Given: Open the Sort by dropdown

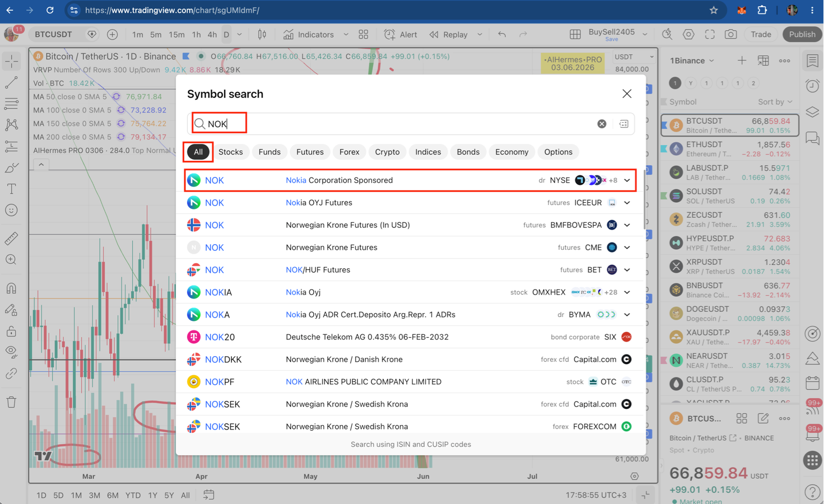Looking at the screenshot, I should click(775, 102).
